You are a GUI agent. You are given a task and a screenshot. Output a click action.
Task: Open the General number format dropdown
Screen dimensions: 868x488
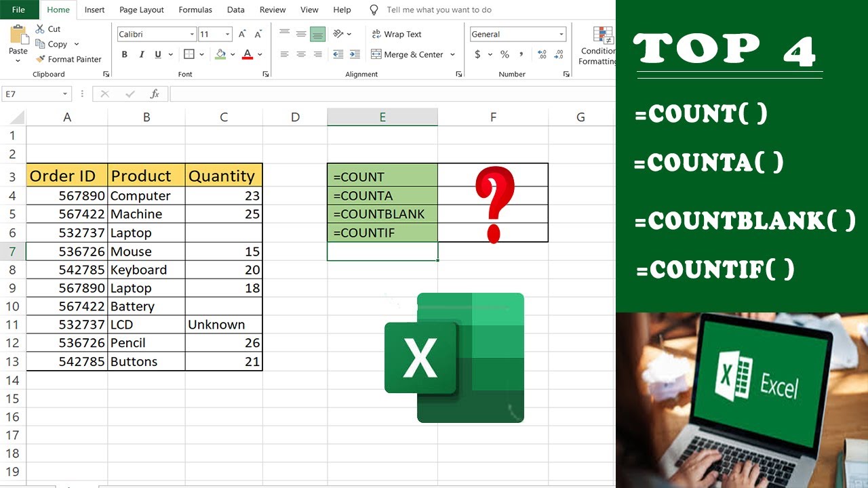pyautogui.click(x=561, y=34)
